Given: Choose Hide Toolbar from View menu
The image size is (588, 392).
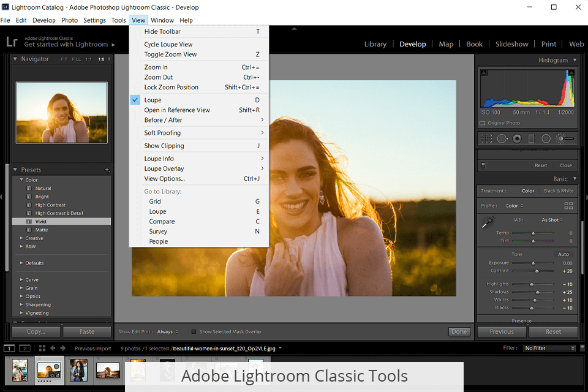Looking at the screenshot, I should point(200,31).
